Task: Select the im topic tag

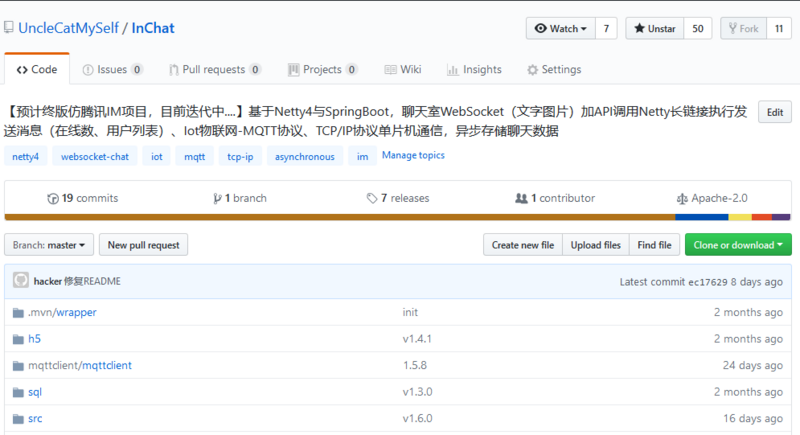Action: (x=362, y=157)
